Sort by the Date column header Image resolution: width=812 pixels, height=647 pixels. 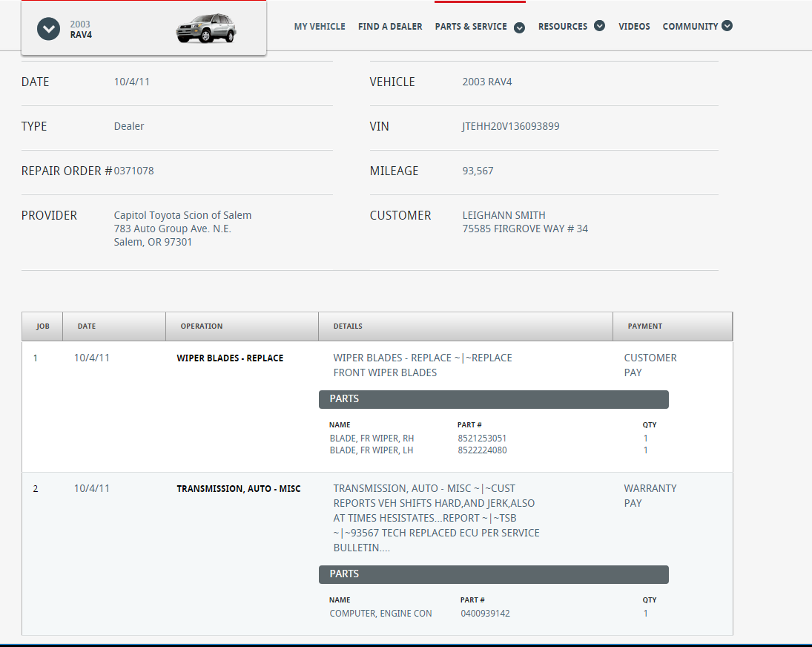(87, 326)
